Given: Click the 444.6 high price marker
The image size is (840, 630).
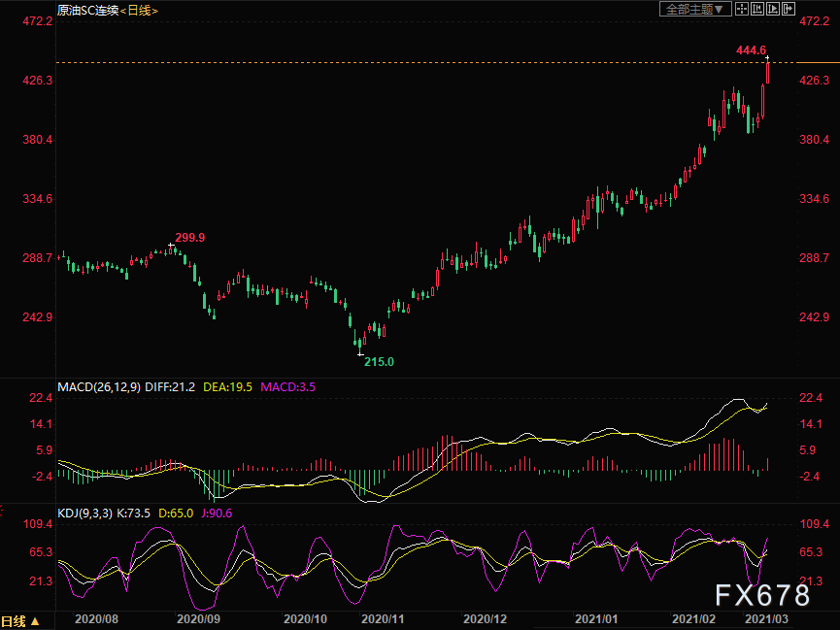Looking at the screenshot, I should (751, 50).
